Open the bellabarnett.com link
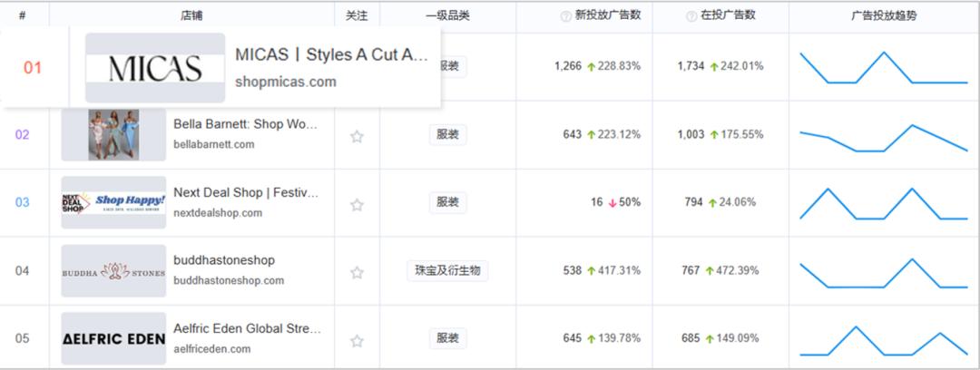Screen dimensions: 980x370 pyautogui.click(x=214, y=144)
